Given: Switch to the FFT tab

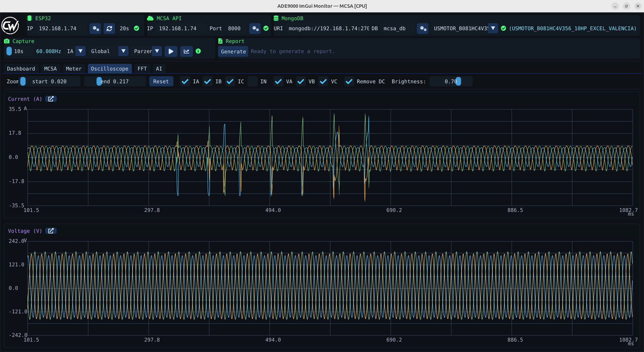Looking at the screenshot, I should click(142, 69).
